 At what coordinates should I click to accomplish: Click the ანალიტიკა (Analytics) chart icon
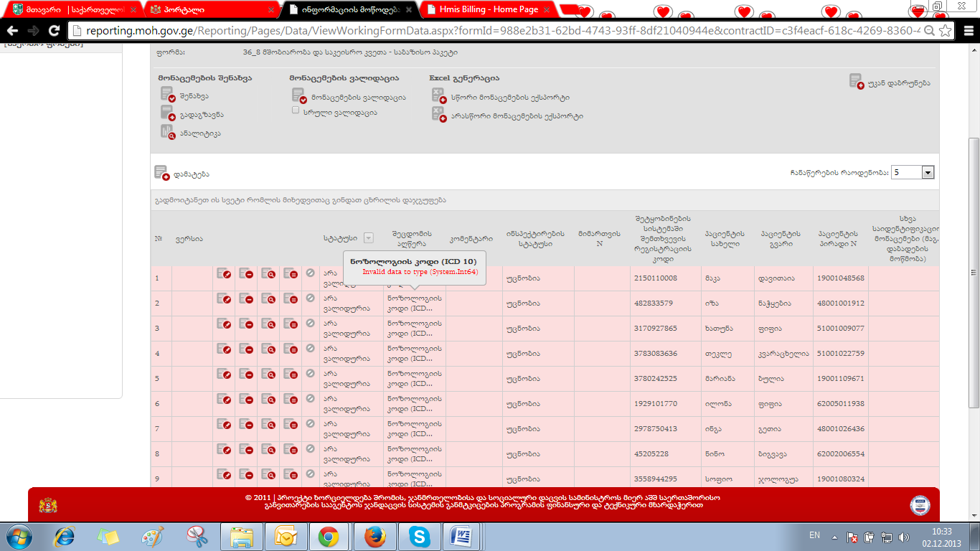pos(168,132)
